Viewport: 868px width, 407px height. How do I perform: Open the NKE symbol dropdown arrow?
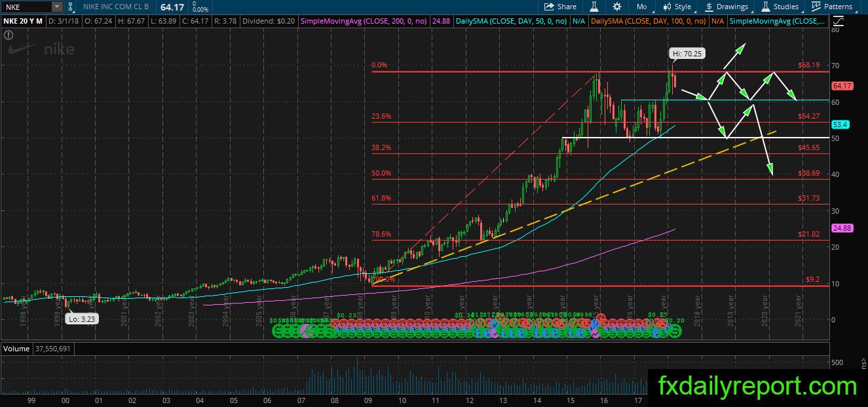56,7
